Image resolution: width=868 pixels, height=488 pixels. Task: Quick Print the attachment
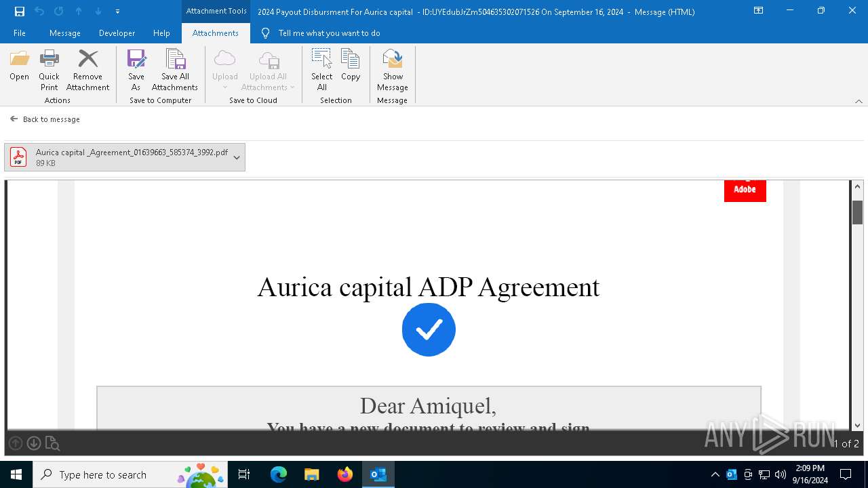point(49,70)
